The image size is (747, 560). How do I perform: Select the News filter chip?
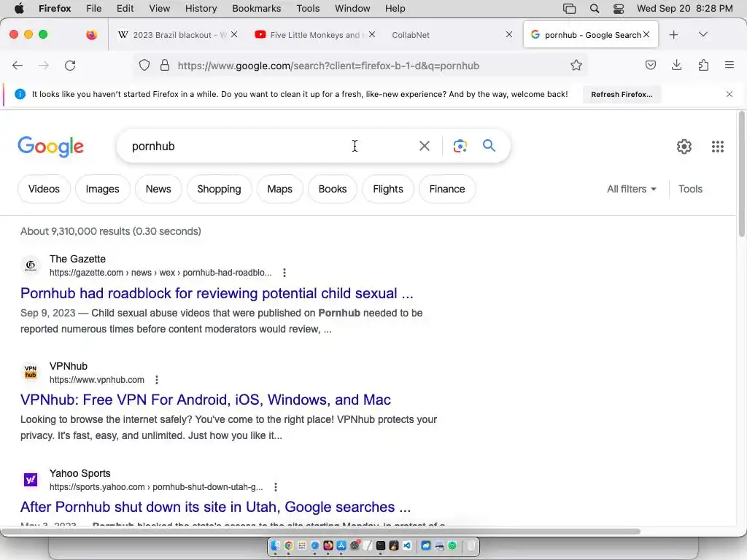tap(158, 189)
